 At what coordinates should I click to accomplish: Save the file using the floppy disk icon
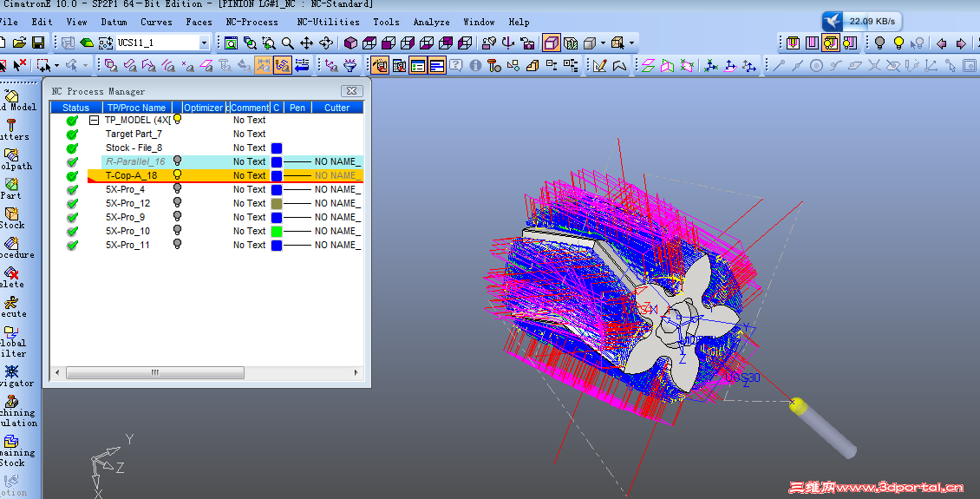[x=38, y=43]
